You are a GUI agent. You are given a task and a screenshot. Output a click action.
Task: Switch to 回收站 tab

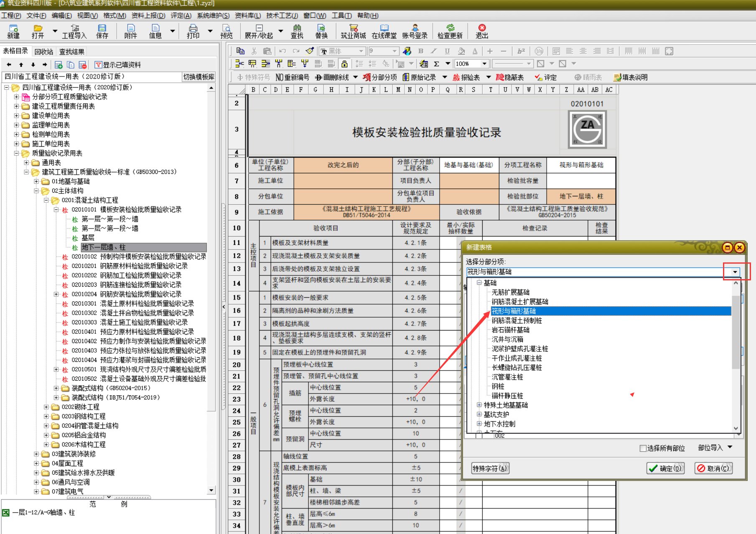coord(44,52)
